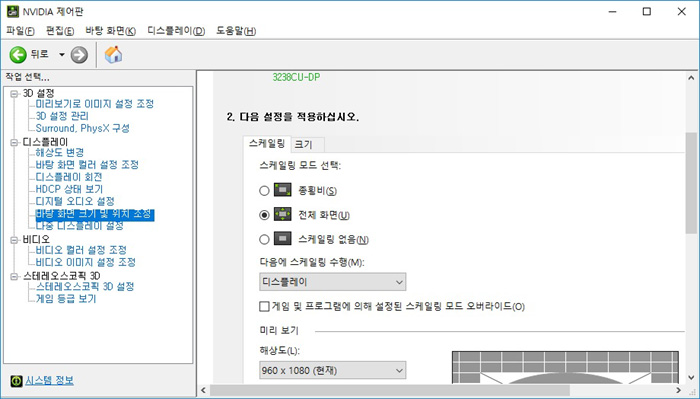Click the gray Forward arrow icon
Image resolution: width=700 pixels, height=399 pixels.
tap(79, 55)
